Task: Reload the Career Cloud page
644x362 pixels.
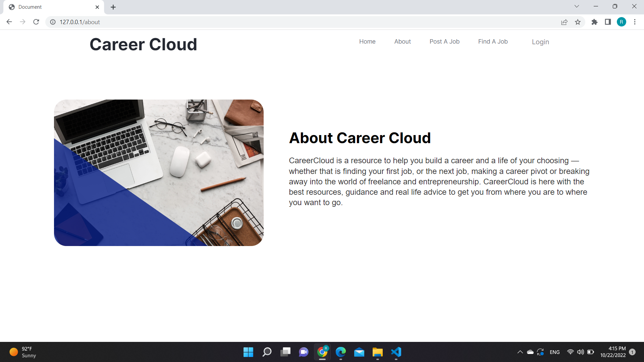Action: point(36,22)
